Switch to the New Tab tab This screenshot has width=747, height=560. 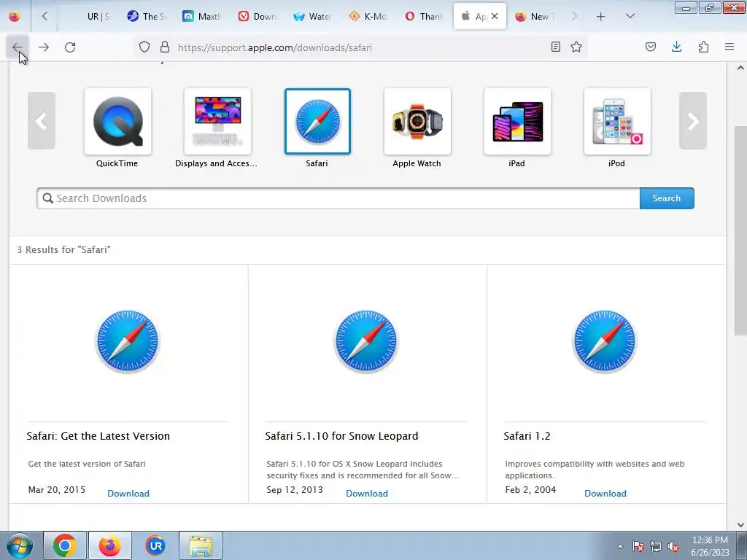tap(535, 17)
